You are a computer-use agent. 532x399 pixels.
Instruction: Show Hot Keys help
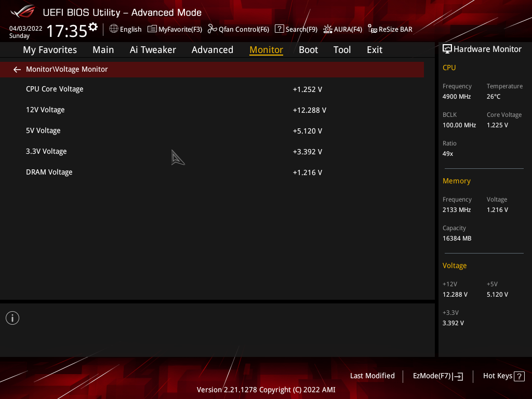point(504,376)
